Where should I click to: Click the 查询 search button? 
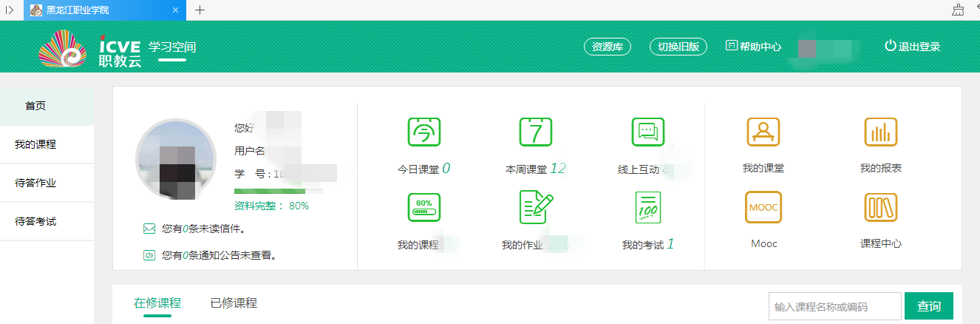[x=928, y=306]
